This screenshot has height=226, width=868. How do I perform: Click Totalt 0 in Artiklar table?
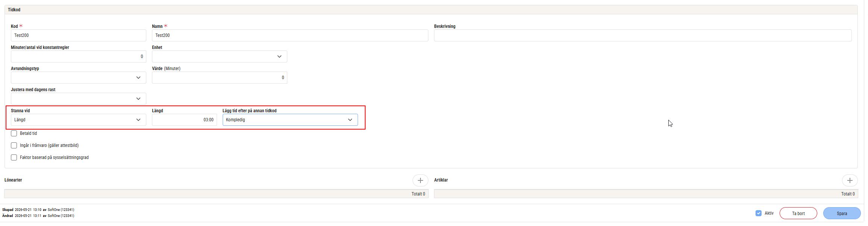pos(848,194)
